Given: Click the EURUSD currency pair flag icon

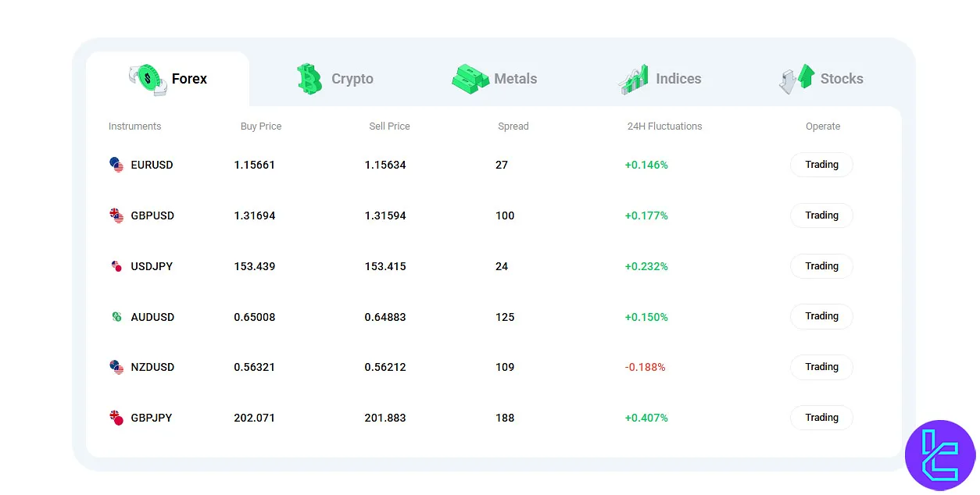Looking at the screenshot, I should click(x=116, y=165).
